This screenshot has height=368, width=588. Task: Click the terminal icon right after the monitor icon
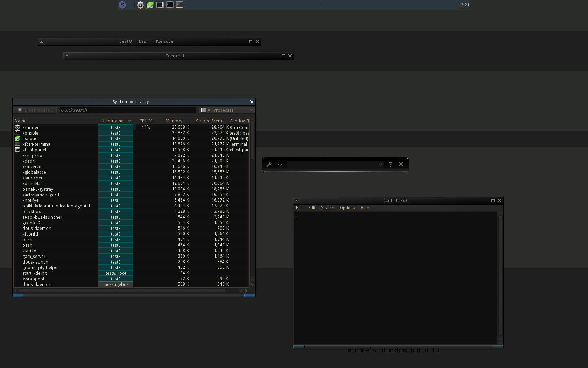click(170, 5)
